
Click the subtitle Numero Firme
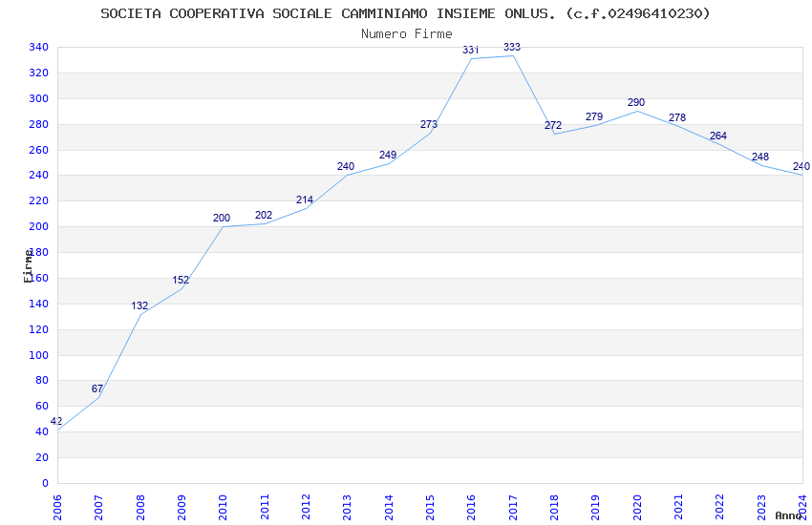click(x=407, y=33)
